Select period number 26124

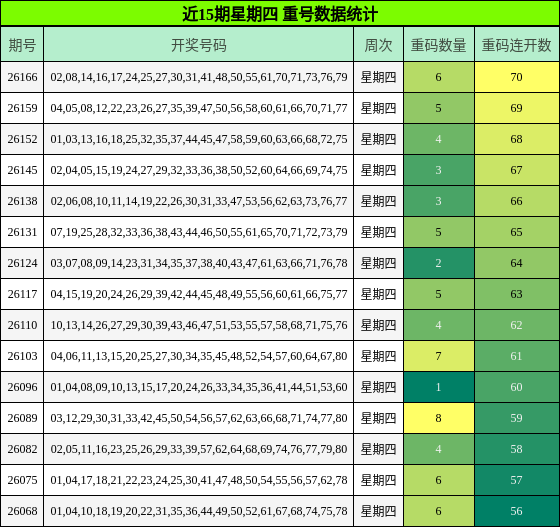pyautogui.click(x=22, y=263)
